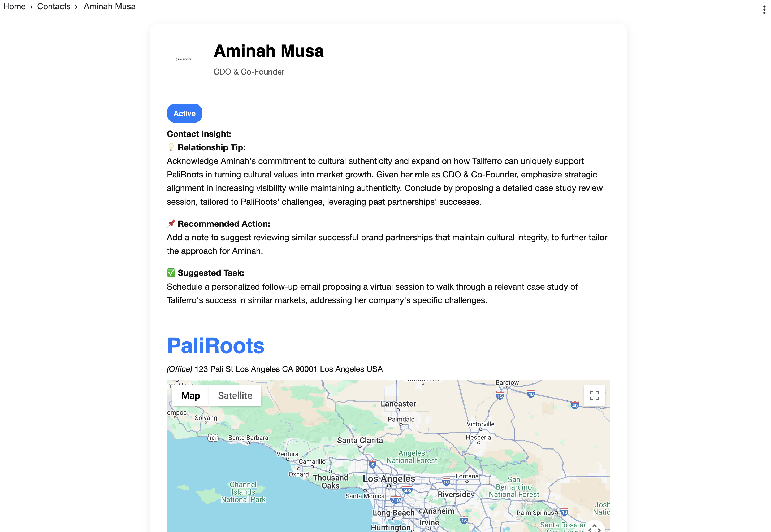Click the Thousand Oaks map label
771x532 pixels.
point(331,482)
